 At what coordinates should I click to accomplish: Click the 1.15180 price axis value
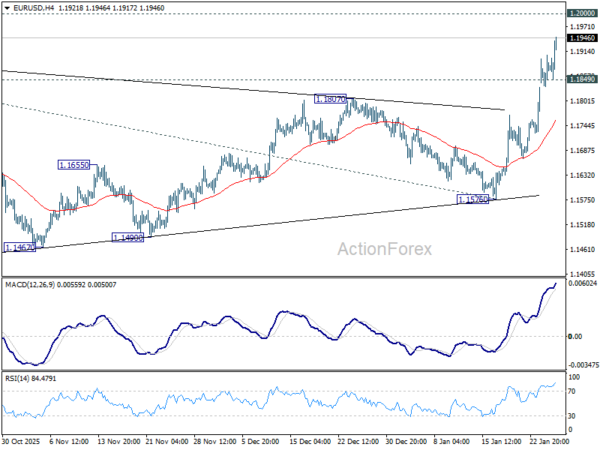(582, 225)
